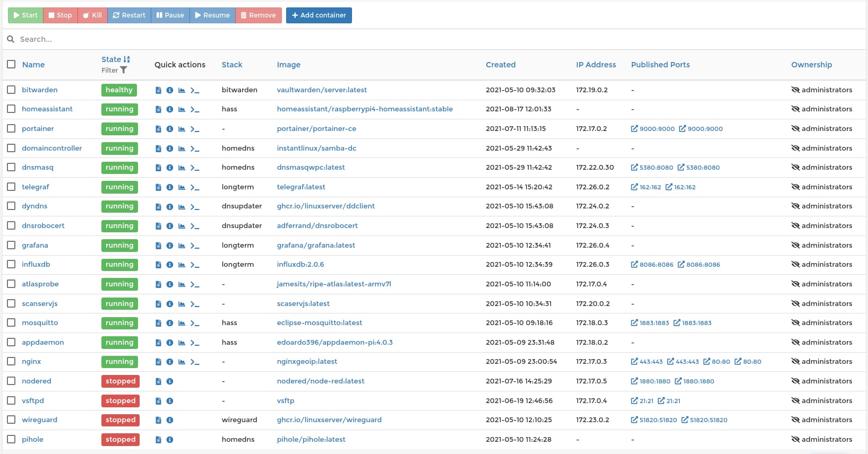Check the bitwarden row checkbox

pyautogui.click(x=11, y=90)
